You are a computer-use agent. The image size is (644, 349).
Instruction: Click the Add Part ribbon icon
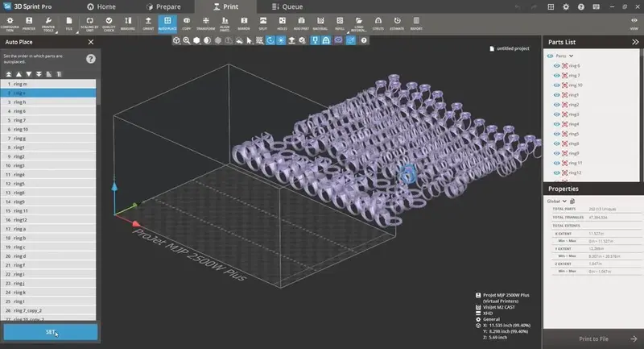pos(301,24)
